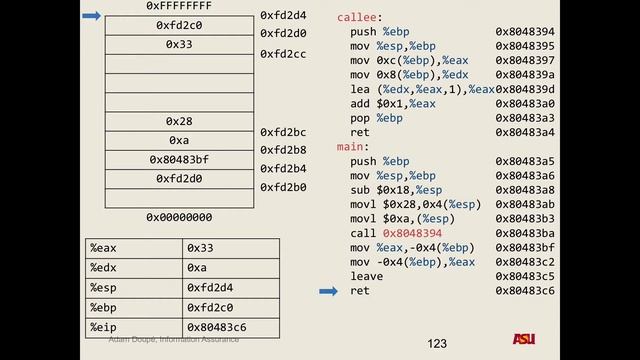This screenshot has height=360, width=640.
Task: Click the %esp register name cell
Action: [x=134, y=288]
